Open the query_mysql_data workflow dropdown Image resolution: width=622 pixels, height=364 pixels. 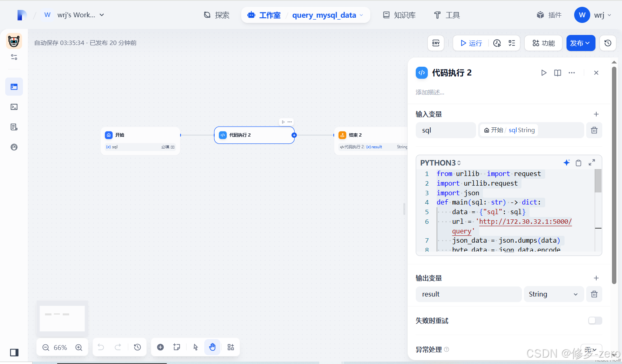point(361,15)
